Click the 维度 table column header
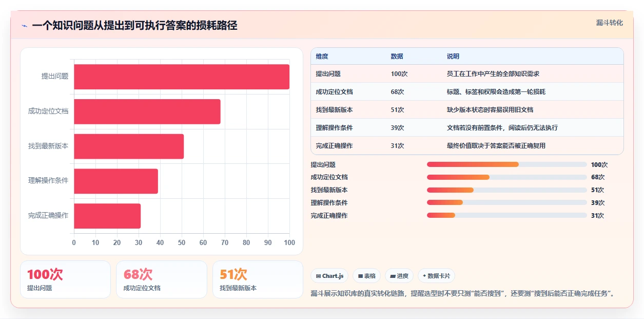 click(322, 57)
